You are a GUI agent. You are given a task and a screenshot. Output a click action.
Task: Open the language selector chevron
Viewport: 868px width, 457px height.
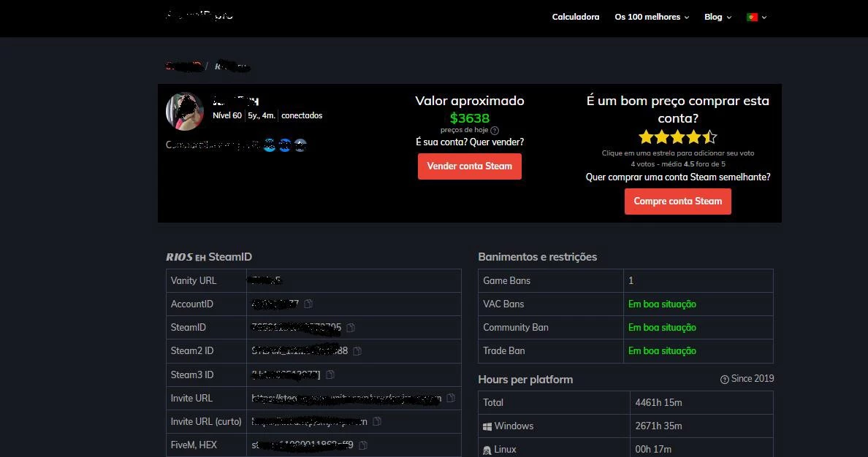[x=764, y=17]
